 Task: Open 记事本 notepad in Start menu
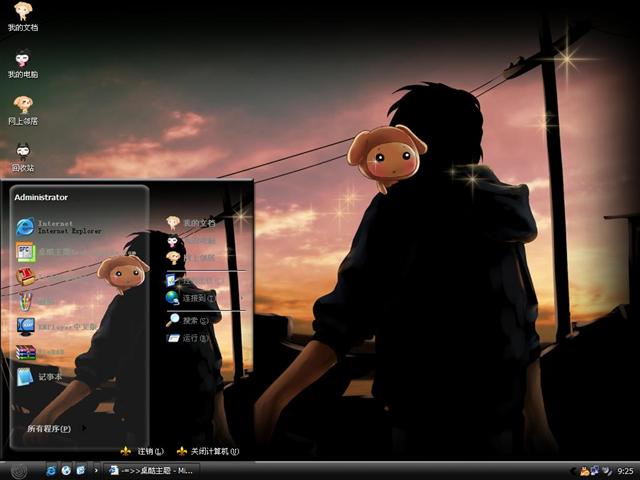39,377
